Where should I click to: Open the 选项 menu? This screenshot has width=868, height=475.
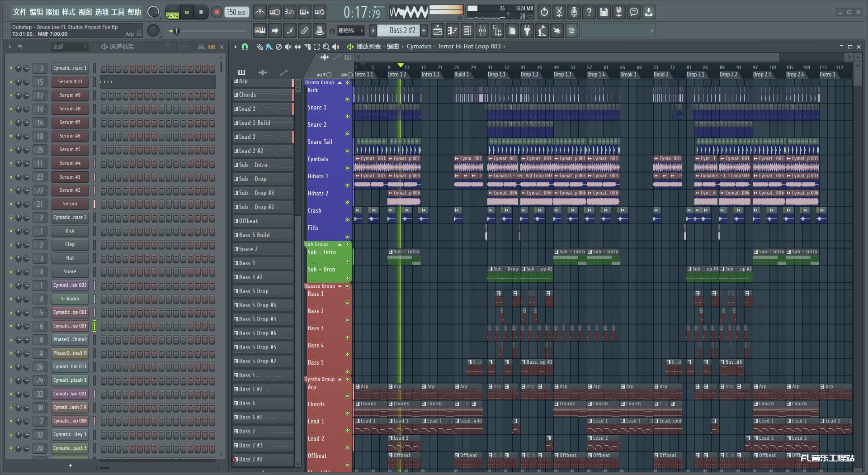pos(101,12)
